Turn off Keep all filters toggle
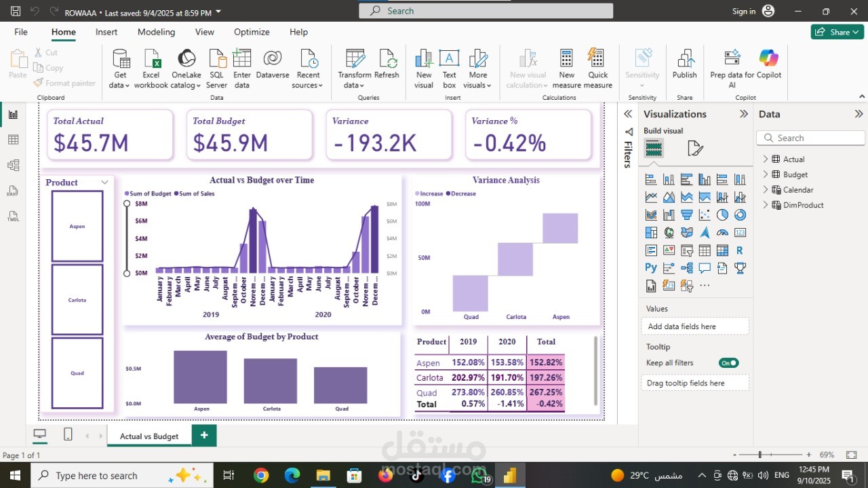This screenshot has height=488, width=868. (729, 363)
